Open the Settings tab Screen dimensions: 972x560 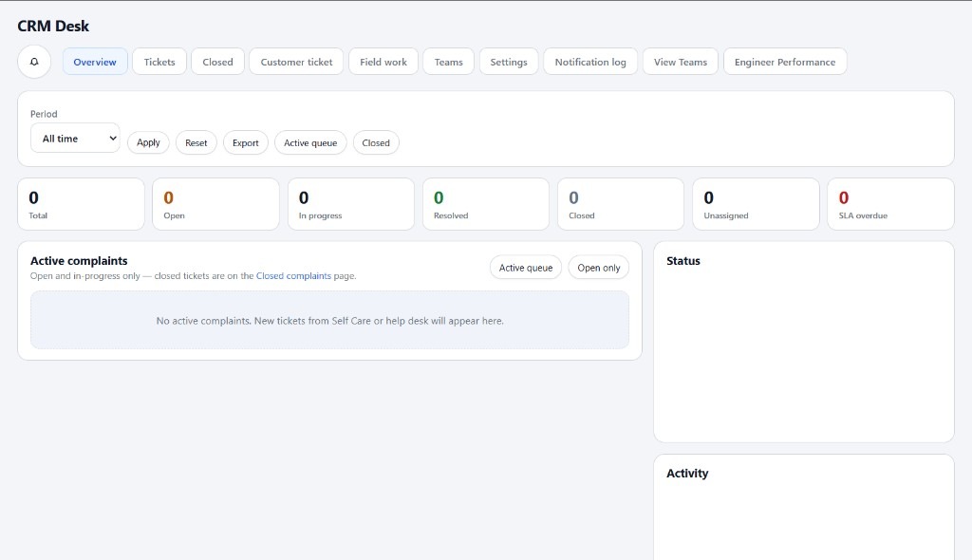click(509, 62)
